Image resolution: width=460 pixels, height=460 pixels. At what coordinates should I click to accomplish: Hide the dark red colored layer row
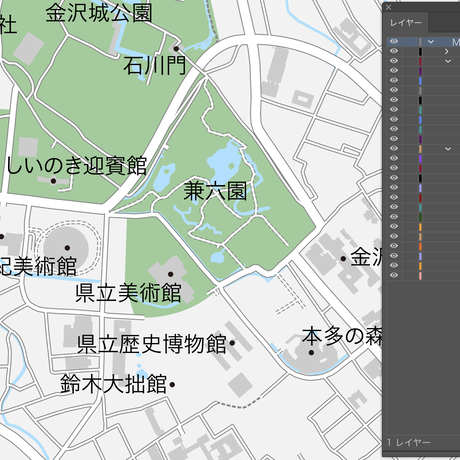[x=394, y=197]
